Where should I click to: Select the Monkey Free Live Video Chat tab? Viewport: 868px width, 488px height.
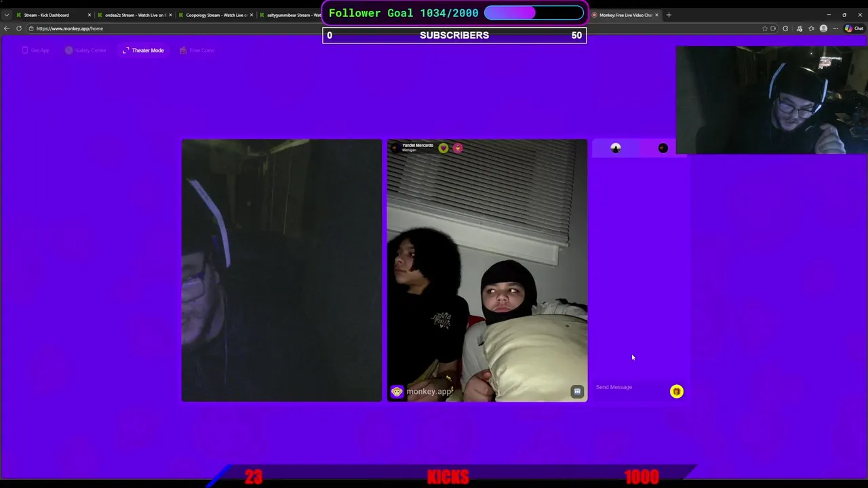tap(625, 15)
